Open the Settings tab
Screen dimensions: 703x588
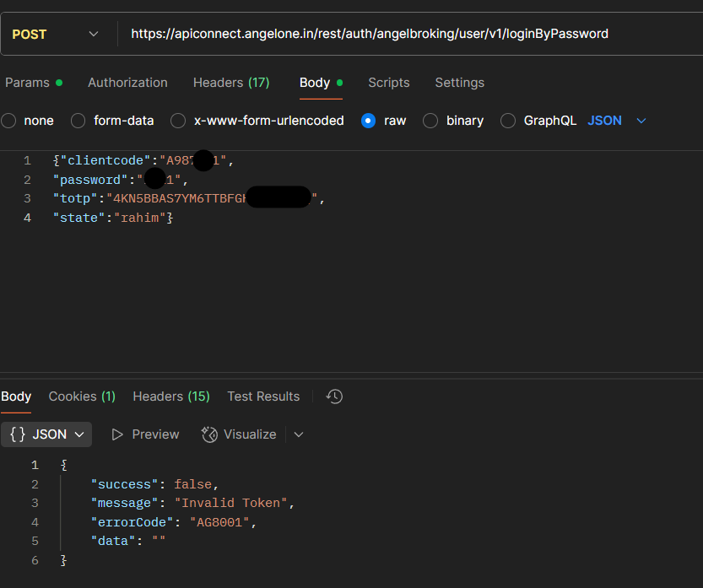460,83
